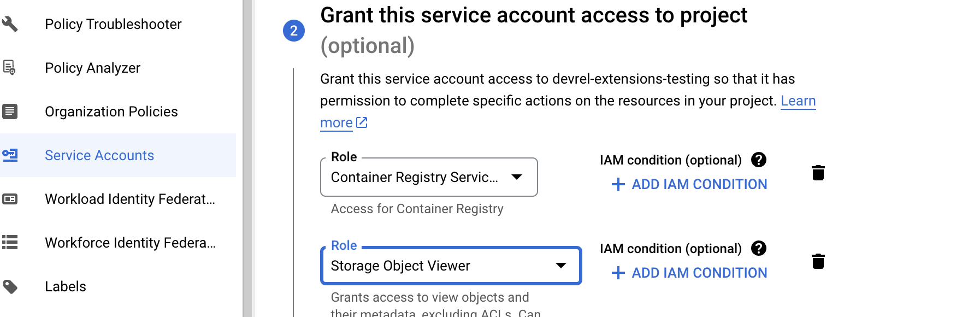Open Policy Troubleshooter in the sidebar
980x317 pixels.
point(113,24)
